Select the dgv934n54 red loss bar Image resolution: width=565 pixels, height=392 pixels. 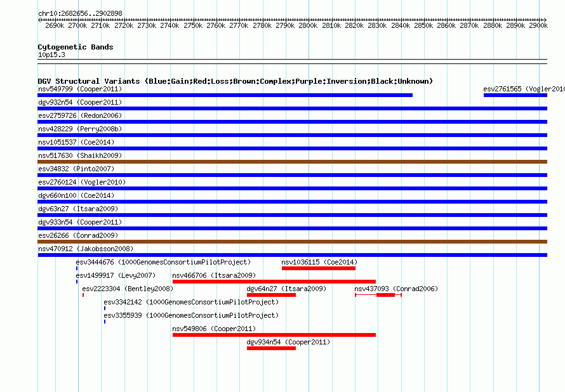271,348
